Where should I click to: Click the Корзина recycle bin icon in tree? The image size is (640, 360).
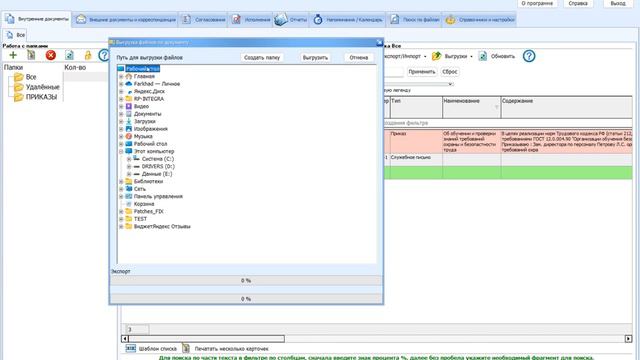129,204
